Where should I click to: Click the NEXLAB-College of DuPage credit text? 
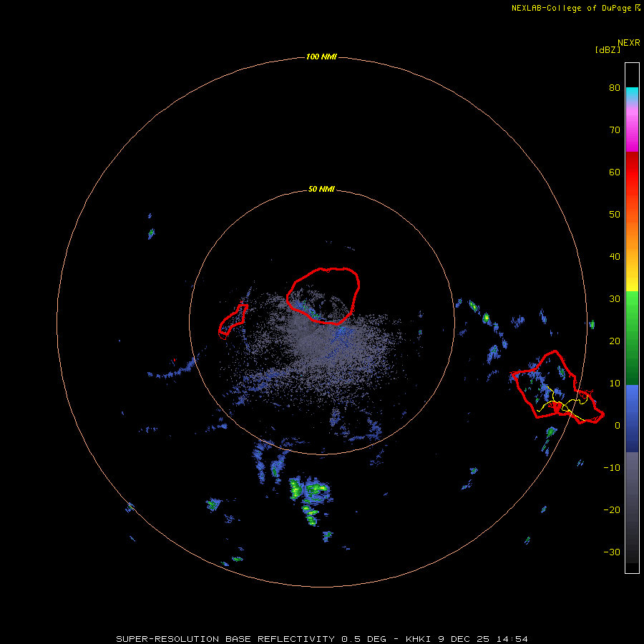(x=571, y=8)
